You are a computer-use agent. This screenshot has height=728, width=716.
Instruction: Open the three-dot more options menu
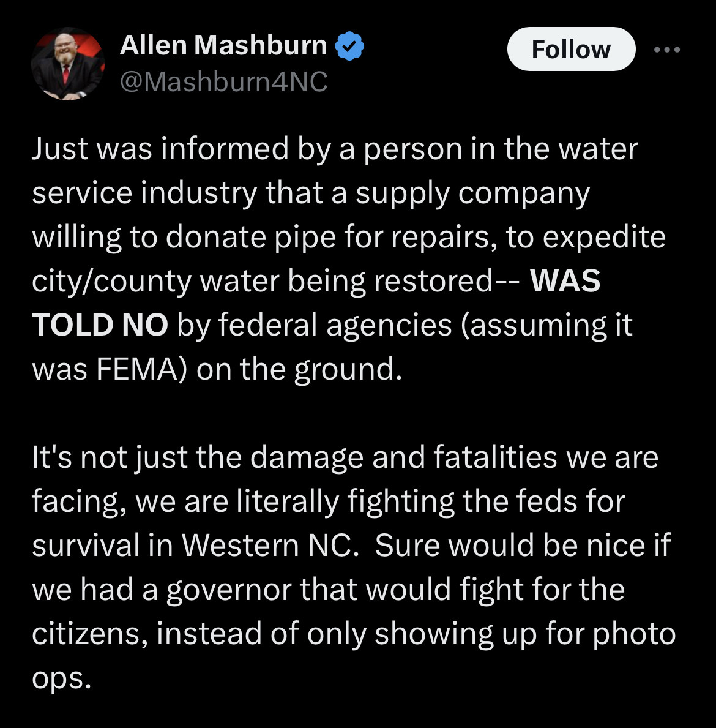coord(666,50)
